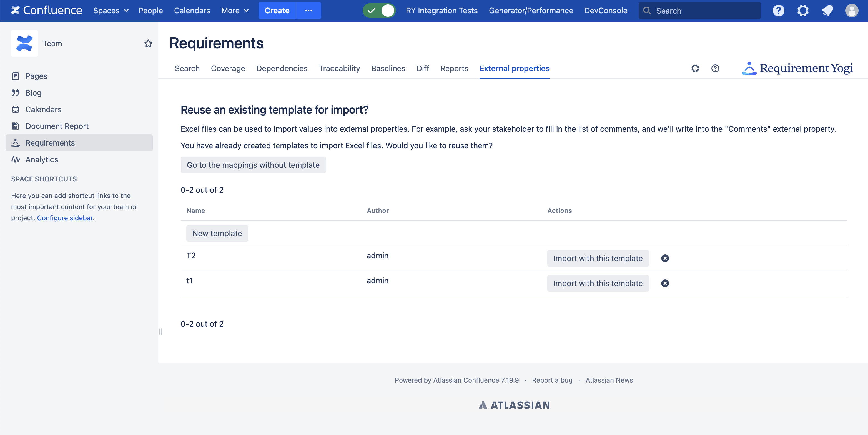Delete the T2 template

(665, 258)
